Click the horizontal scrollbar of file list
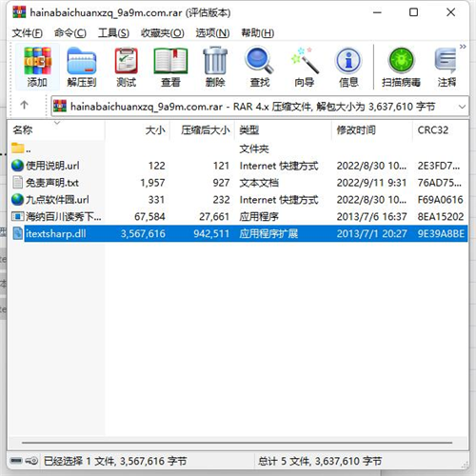Screen dimensions: 476x476 tap(237, 443)
